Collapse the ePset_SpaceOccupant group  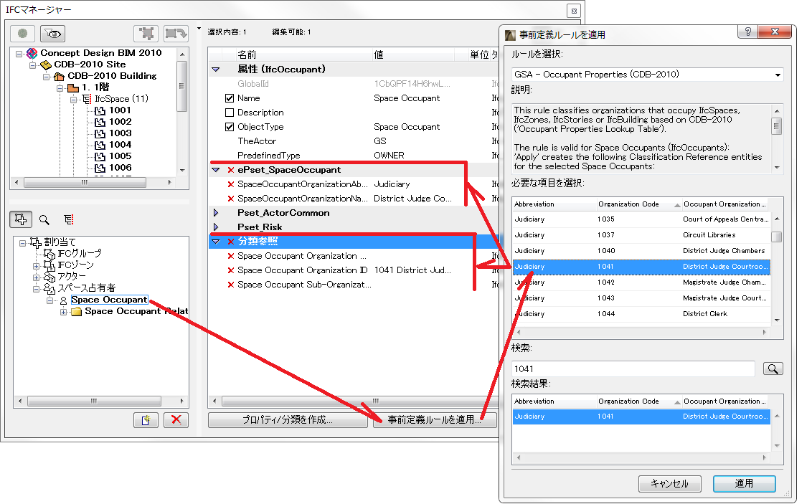click(216, 170)
